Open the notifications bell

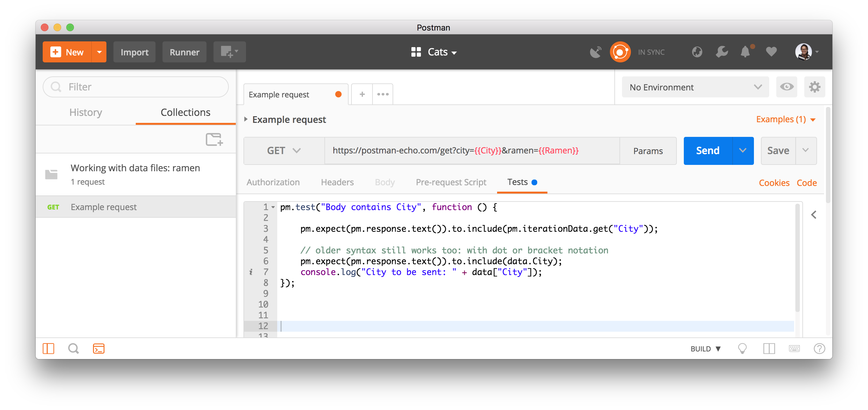(x=746, y=52)
